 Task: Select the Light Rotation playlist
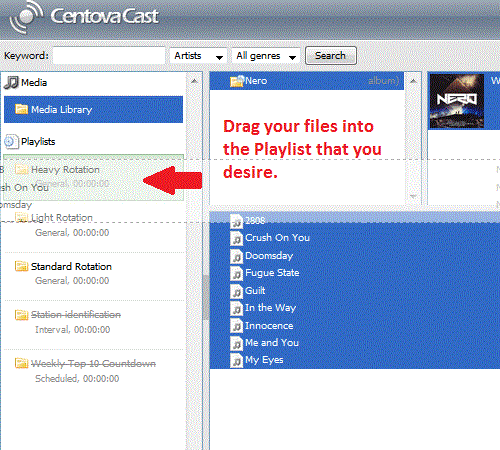93,224
